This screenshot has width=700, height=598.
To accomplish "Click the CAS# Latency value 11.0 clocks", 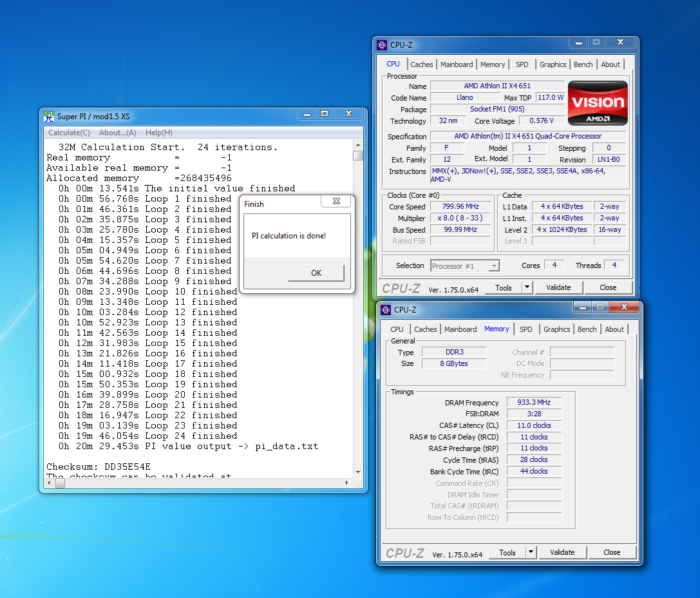I will [533, 425].
